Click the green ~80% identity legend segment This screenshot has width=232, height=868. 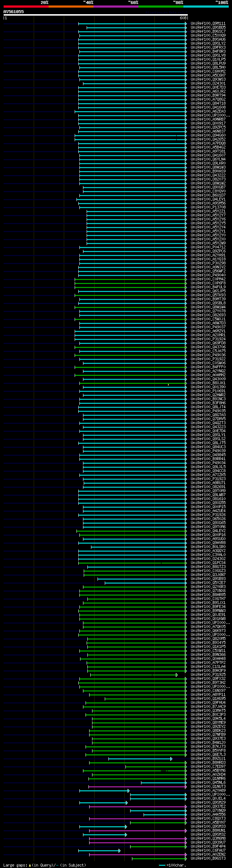[161, 7]
